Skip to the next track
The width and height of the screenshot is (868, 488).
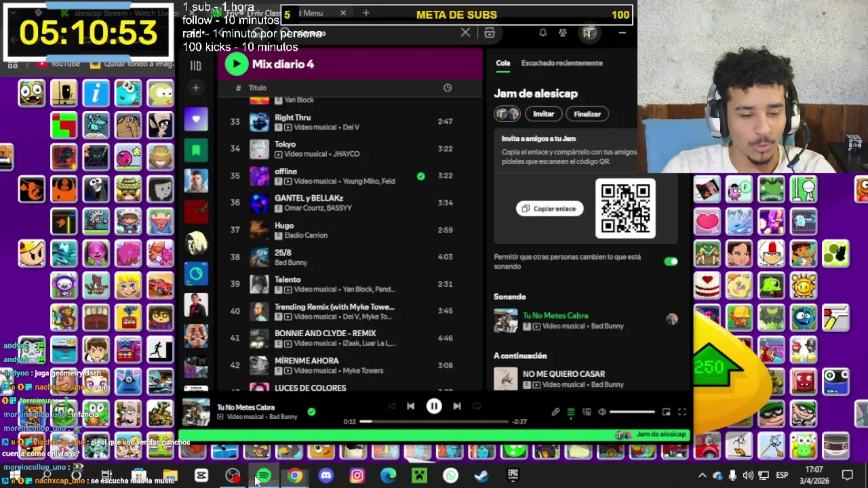pyautogui.click(x=457, y=406)
